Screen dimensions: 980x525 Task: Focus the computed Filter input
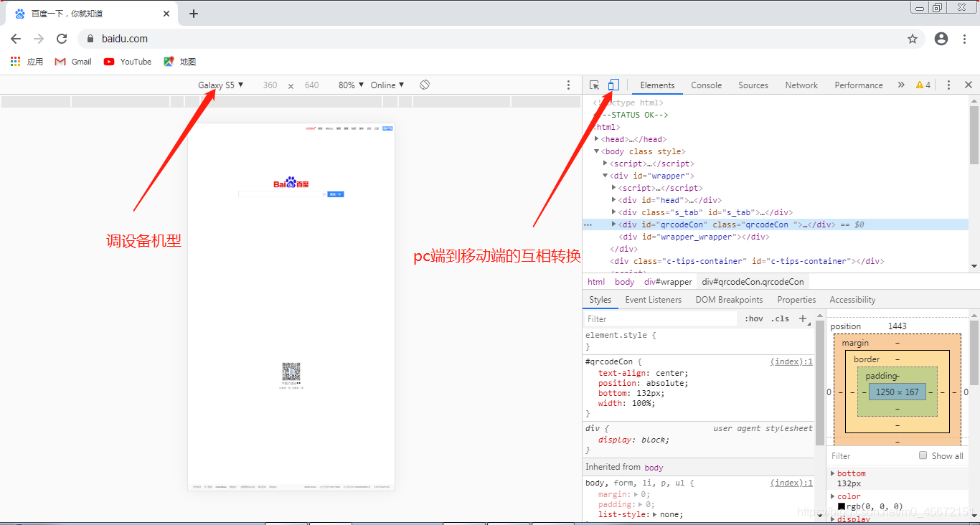pyautogui.click(x=872, y=455)
